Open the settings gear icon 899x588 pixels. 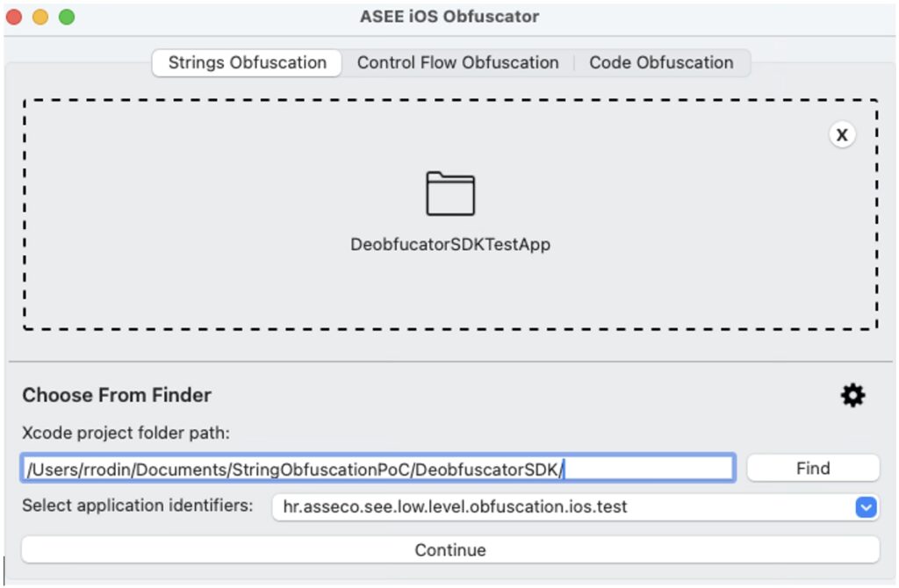click(852, 396)
